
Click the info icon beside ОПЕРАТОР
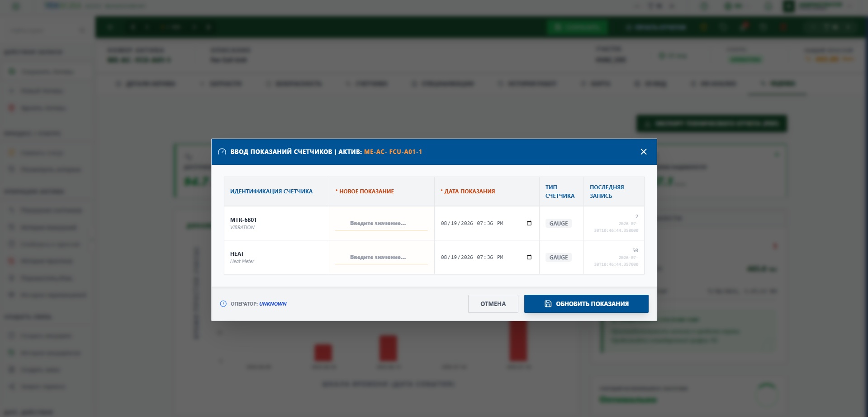point(223,304)
